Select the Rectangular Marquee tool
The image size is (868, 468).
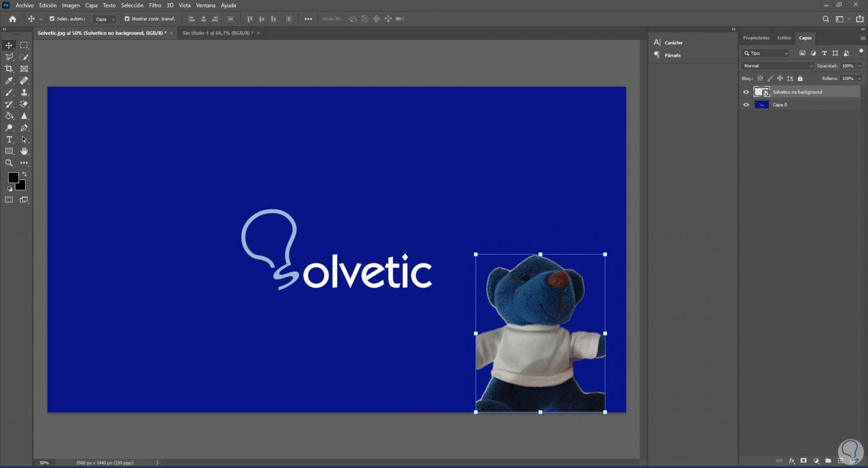coord(24,45)
